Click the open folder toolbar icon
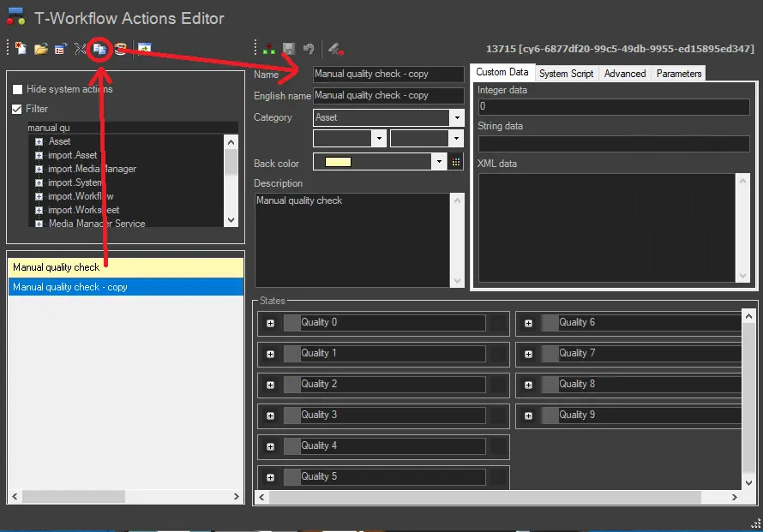This screenshot has width=763, height=532. point(40,49)
